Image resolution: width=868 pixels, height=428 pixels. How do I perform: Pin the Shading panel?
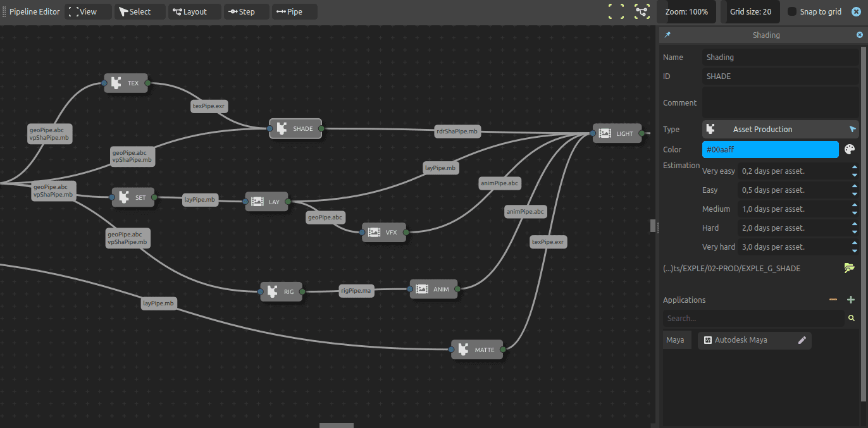pyautogui.click(x=667, y=35)
